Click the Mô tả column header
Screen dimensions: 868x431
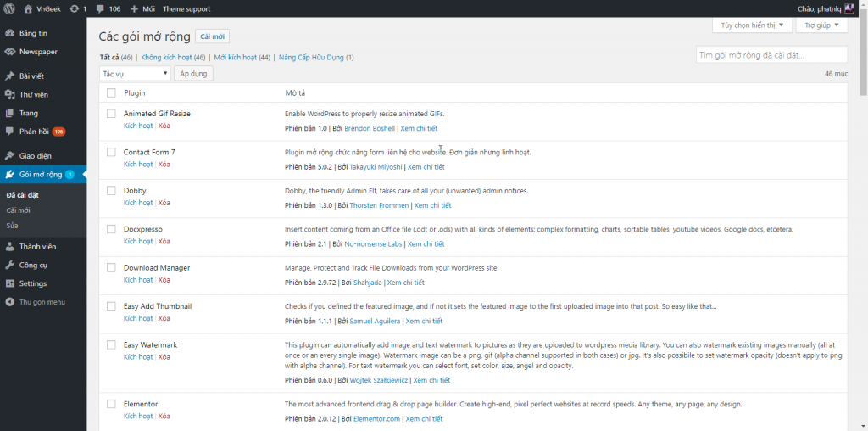[294, 93]
